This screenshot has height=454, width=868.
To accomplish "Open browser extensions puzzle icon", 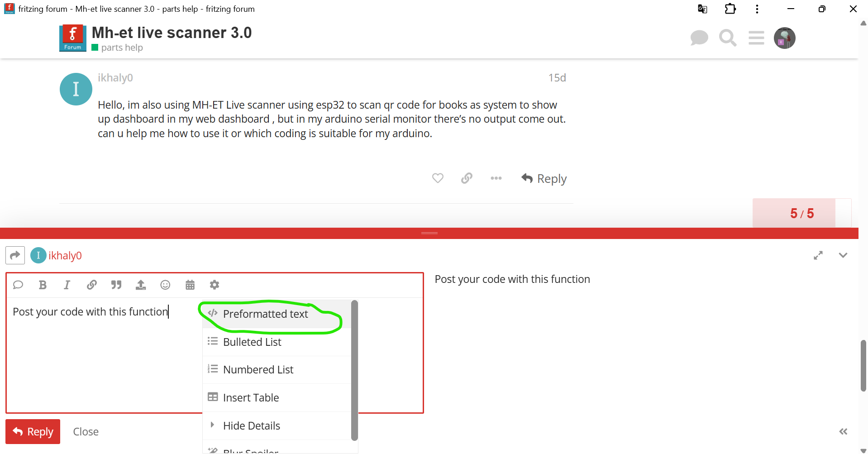I will (730, 9).
